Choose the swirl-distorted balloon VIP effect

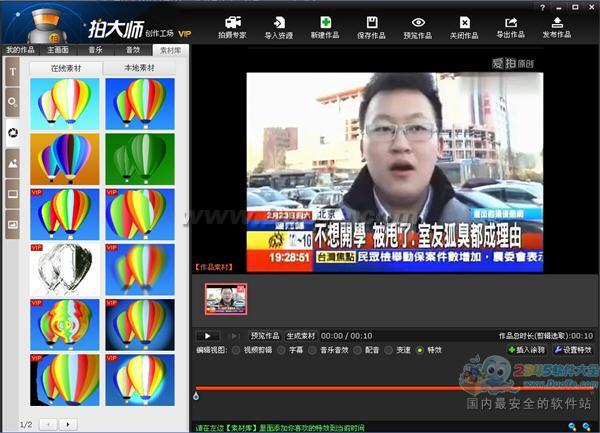(65, 325)
